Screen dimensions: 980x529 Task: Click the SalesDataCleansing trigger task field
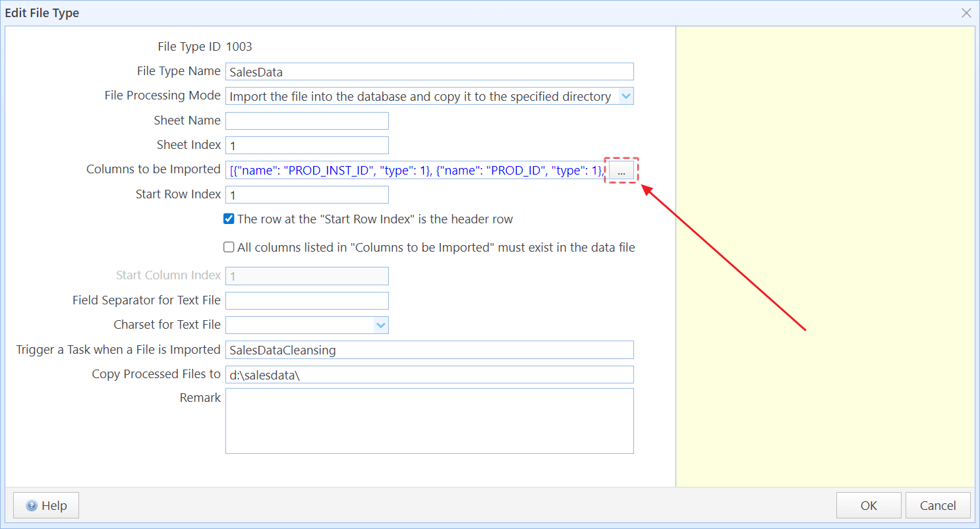[x=428, y=350]
